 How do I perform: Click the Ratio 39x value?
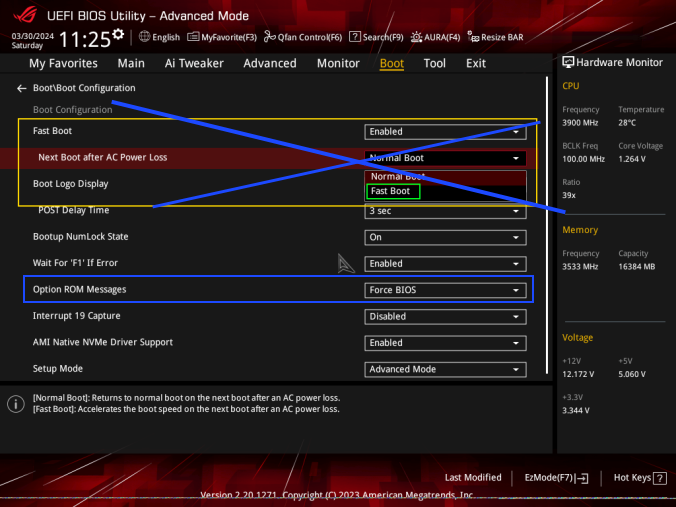click(x=569, y=195)
